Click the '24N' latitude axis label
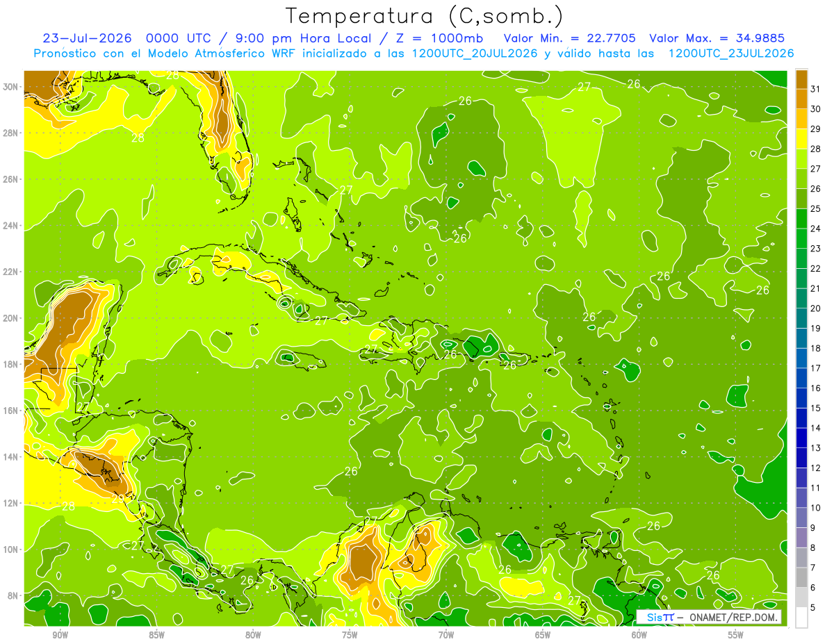Screen dimensions: 834x644 click(x=11, y=226)
